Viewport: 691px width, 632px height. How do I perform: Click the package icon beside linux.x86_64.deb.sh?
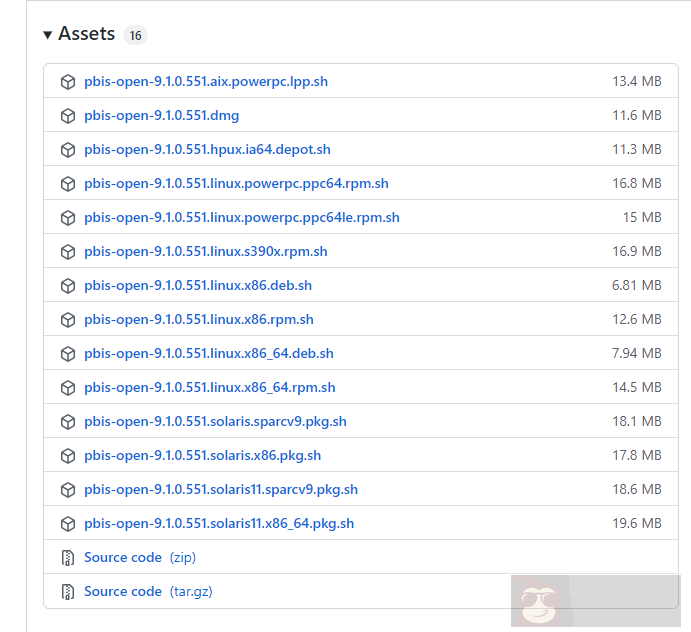68,354
